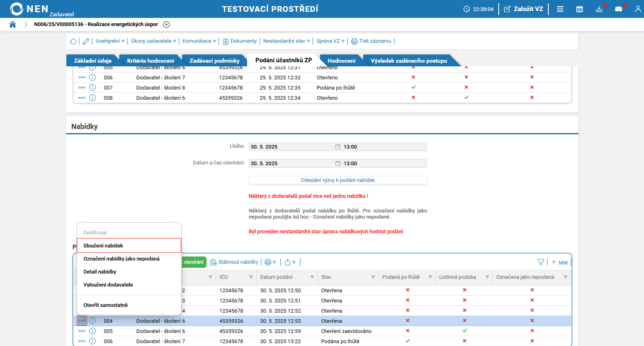The width and height of the screenshot is (644, 346).
Task: Open the hamburger menu icon
Action: 560,9
